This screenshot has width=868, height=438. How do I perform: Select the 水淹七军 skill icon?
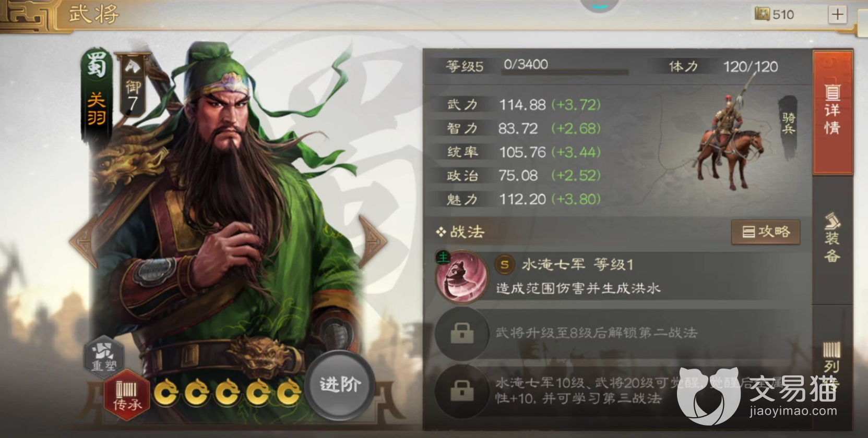coord(461,276)
